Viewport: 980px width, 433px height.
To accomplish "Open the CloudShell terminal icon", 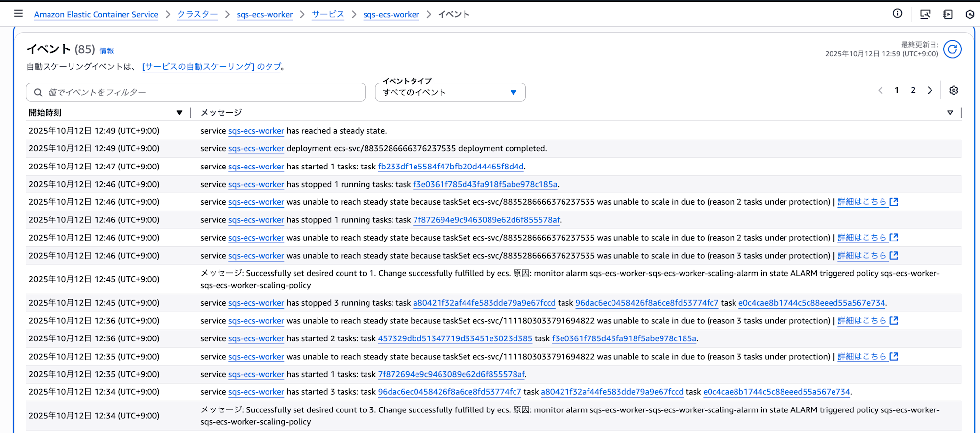I will 925,14.
